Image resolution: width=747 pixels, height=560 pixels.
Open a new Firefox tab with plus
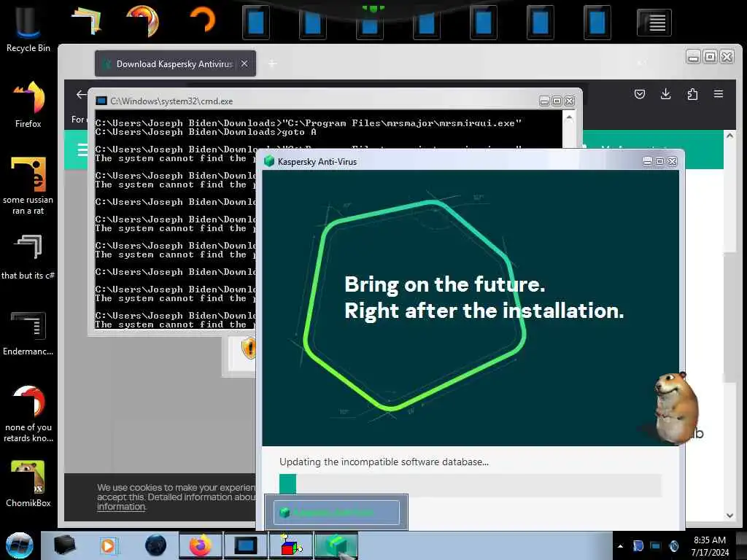pos(272,63)
